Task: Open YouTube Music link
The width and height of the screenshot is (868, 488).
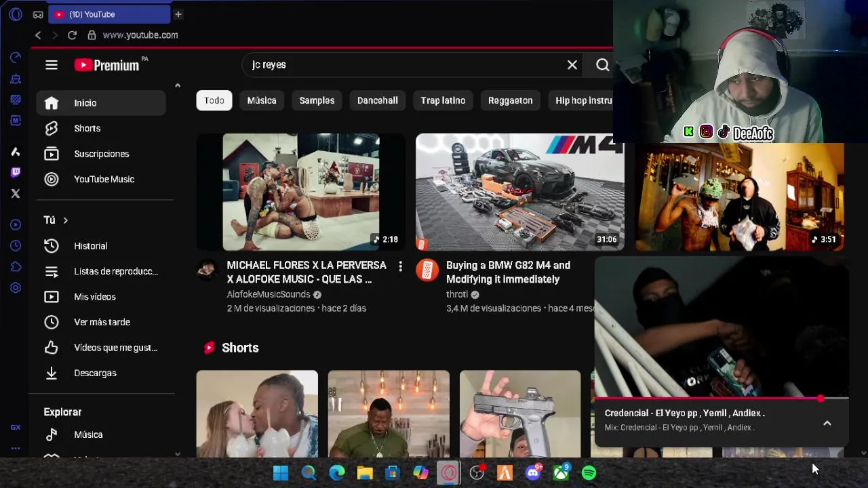Action: [101, 179]
